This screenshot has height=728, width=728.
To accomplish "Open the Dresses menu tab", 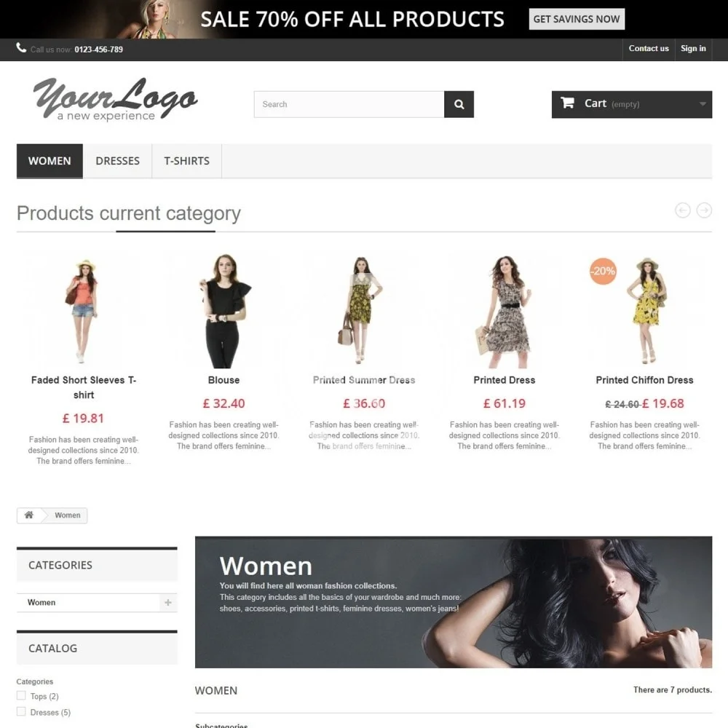I will coord(117,161).
